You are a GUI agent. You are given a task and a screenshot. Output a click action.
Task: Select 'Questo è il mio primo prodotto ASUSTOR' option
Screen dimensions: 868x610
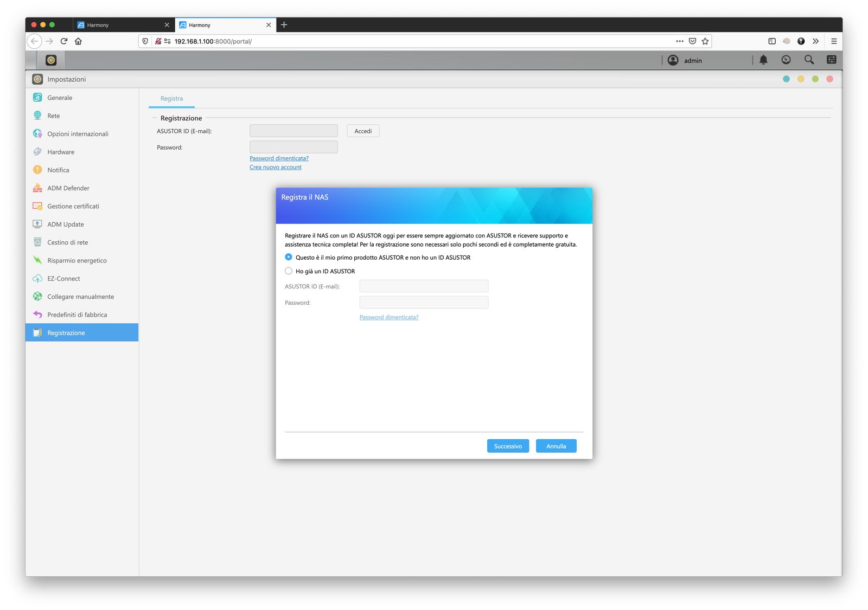tap(289, 257)
